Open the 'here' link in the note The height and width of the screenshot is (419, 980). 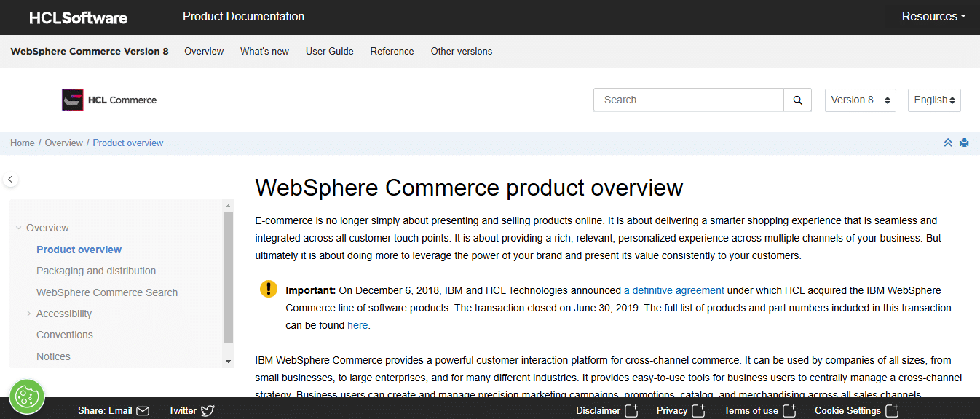point(357,325)
